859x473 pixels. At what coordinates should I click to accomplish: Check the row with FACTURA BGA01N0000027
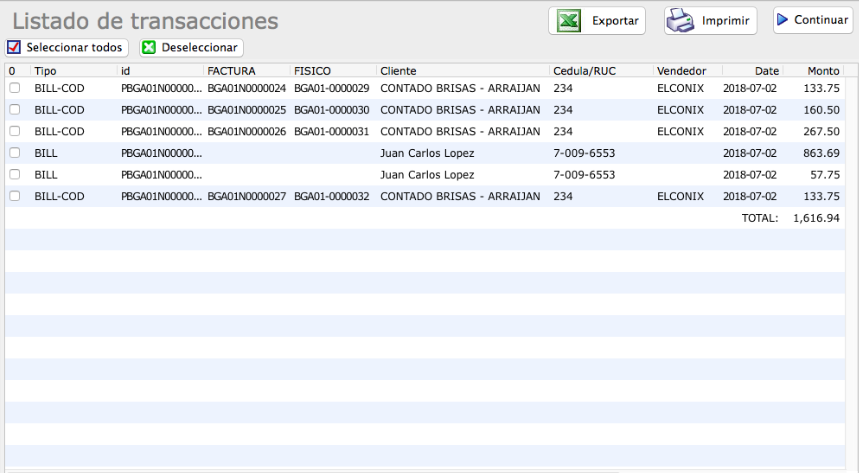coord(15,196)
